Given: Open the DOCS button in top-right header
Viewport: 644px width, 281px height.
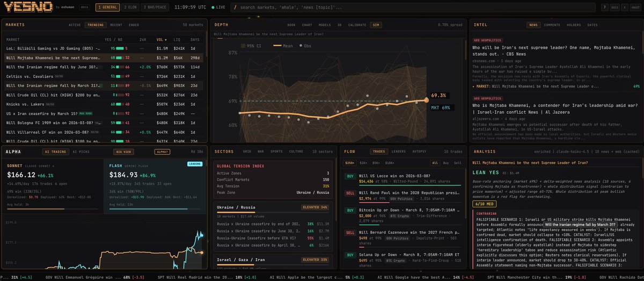Looking at the screenshot, I should 614,8.
